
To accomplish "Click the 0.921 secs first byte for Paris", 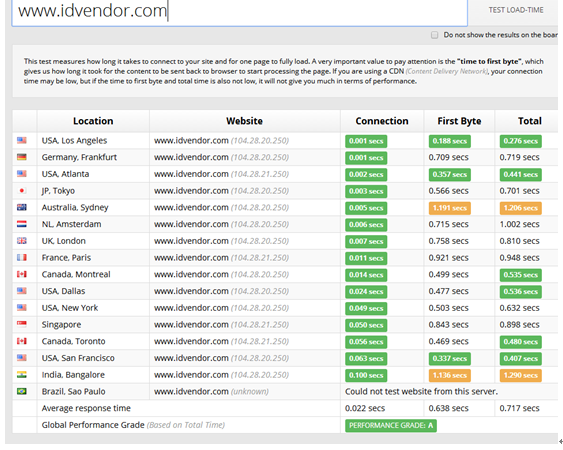I will point(448,258).
